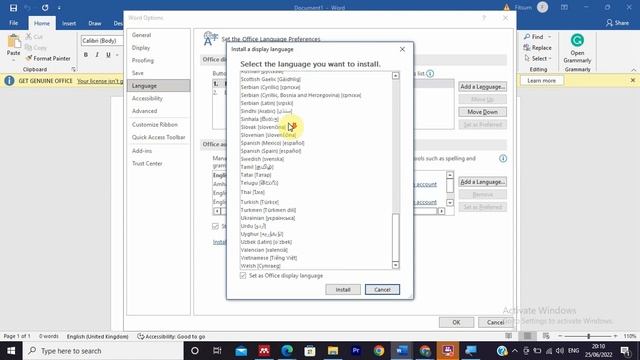Toggle Bold formatting

pos(86,55)
